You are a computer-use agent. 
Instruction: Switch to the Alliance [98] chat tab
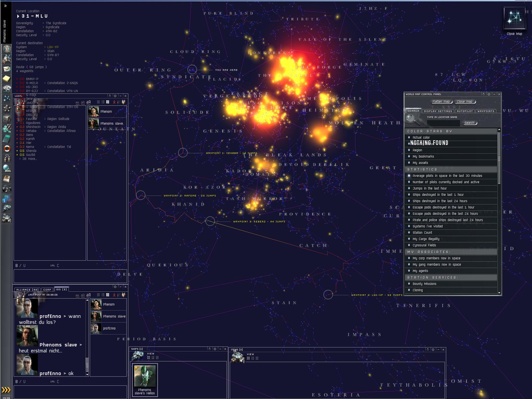coord(28,290)
